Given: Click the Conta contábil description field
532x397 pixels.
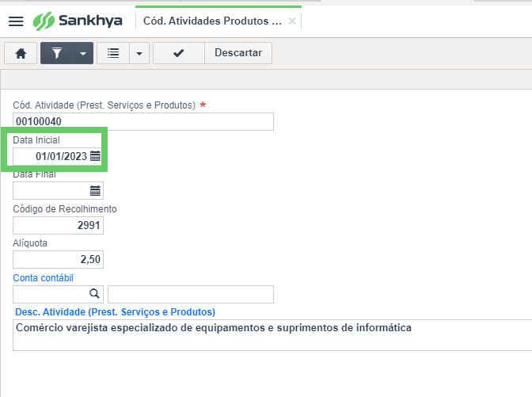Looking at the screenshot, I should pos(191,295).
